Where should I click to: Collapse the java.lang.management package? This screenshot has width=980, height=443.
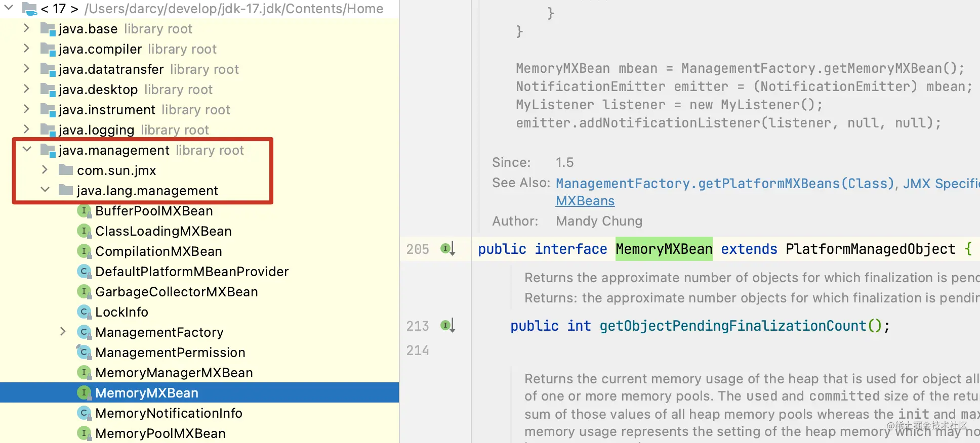tap(45, 190)
